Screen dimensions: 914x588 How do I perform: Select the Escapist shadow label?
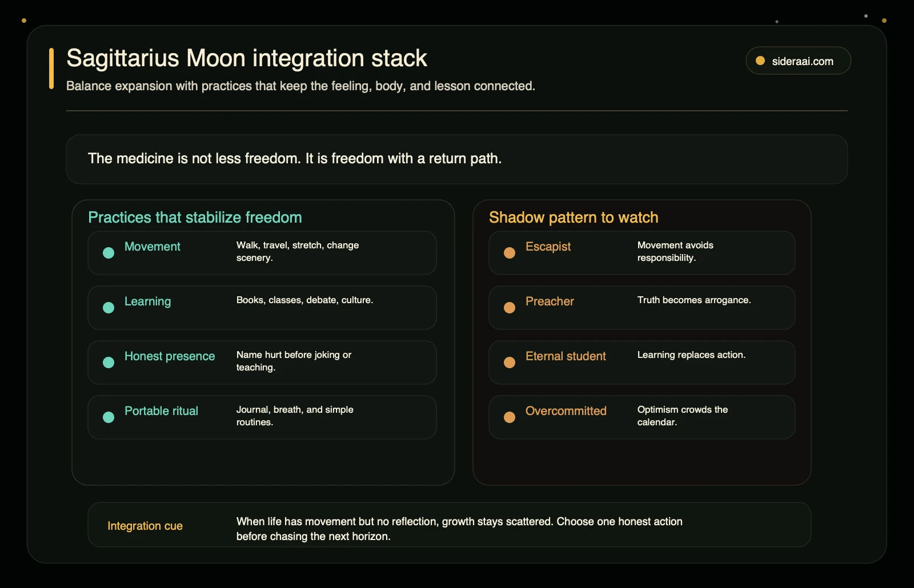548,247
